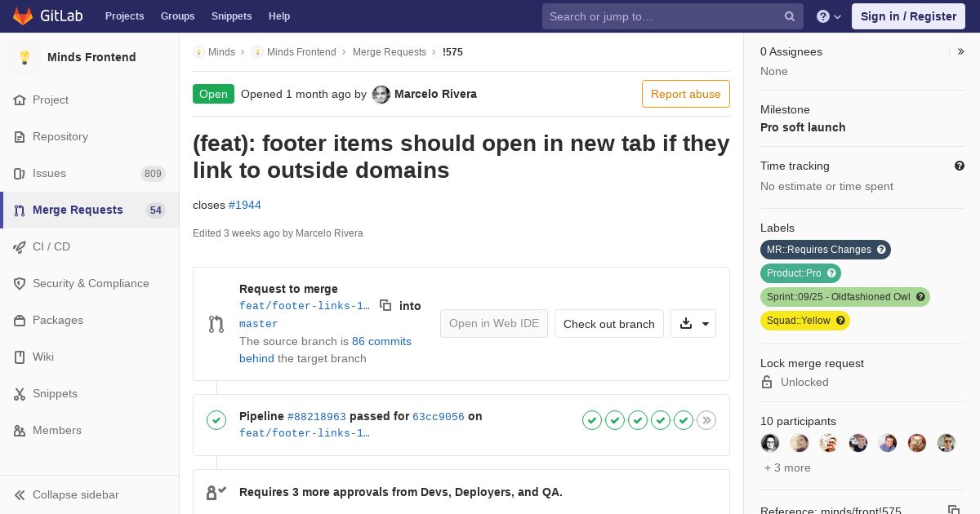Open Members in the sidebar
This screenshot has width=980, height=514.
[x=90, y=430]
